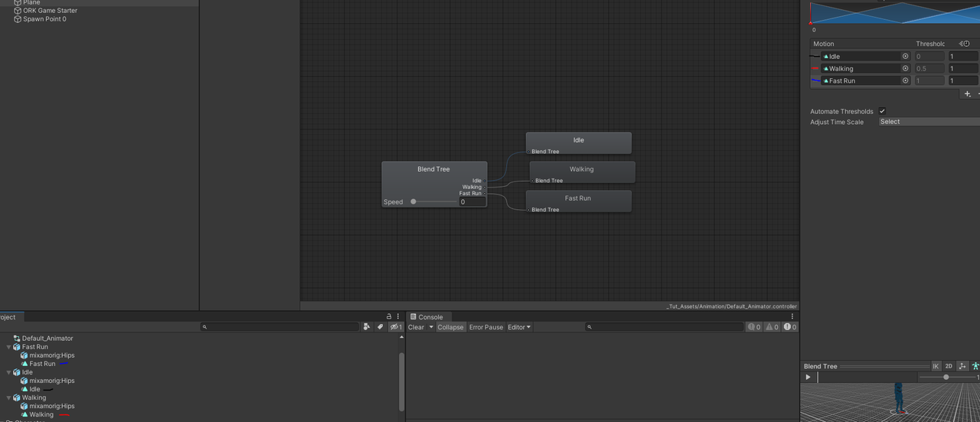The image size is (980, 422).
Task: Click the Project search-by-type filter icon
Action: pos(367,327)
